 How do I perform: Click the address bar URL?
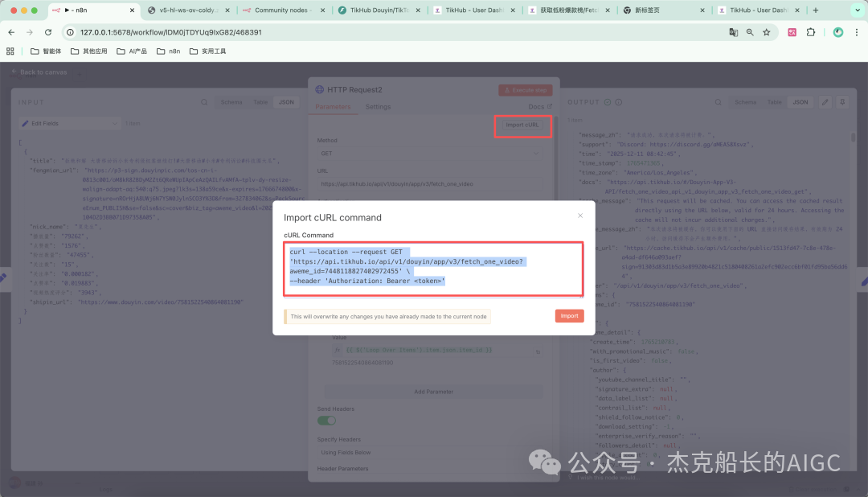point(170,32)
